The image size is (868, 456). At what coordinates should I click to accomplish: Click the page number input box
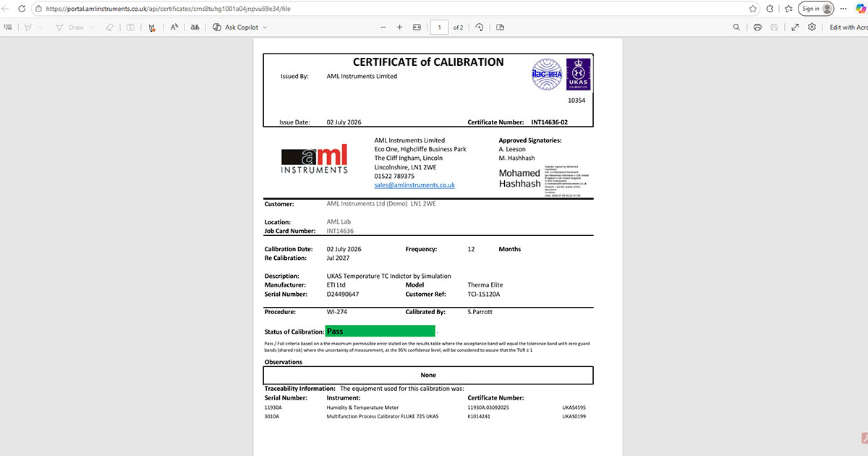tap(439, 27)
